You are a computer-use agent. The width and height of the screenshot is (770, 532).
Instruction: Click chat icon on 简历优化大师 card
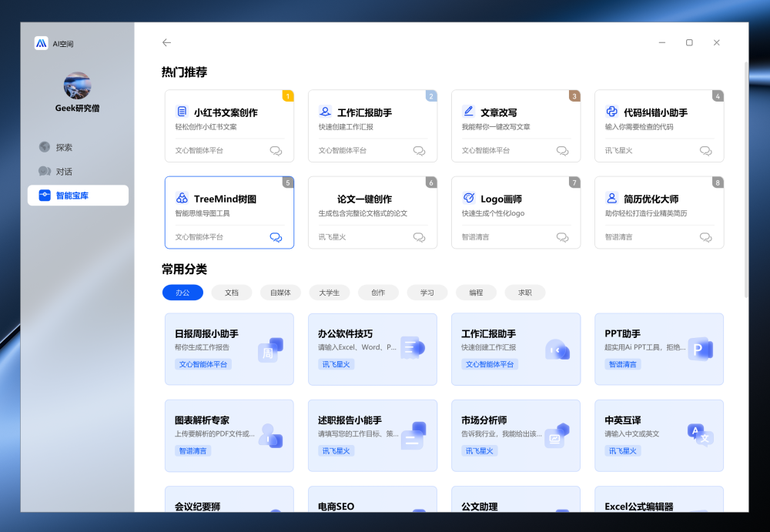705,237
